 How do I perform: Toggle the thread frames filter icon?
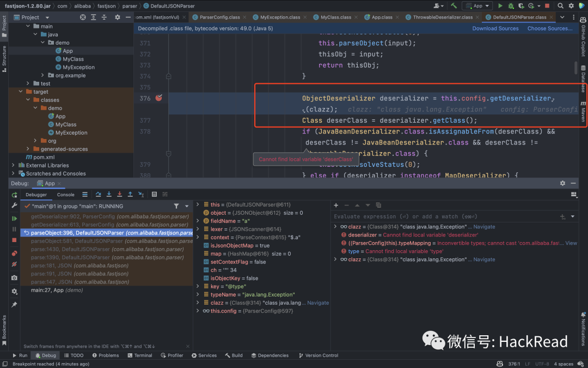tap(176, 206)
